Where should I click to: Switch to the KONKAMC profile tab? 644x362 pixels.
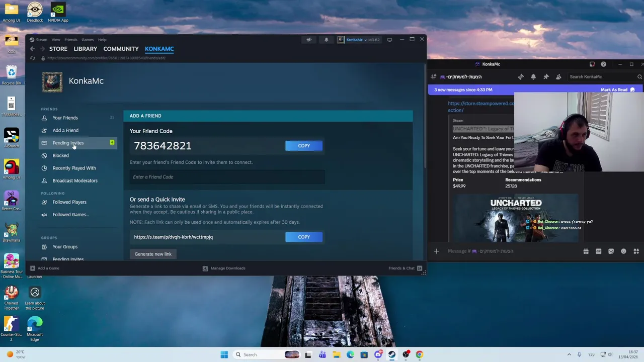(159, 49)
